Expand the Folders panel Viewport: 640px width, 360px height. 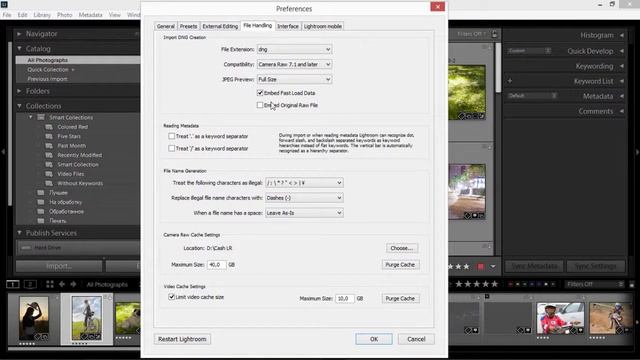pyautogui.click(x=19, y=91)
